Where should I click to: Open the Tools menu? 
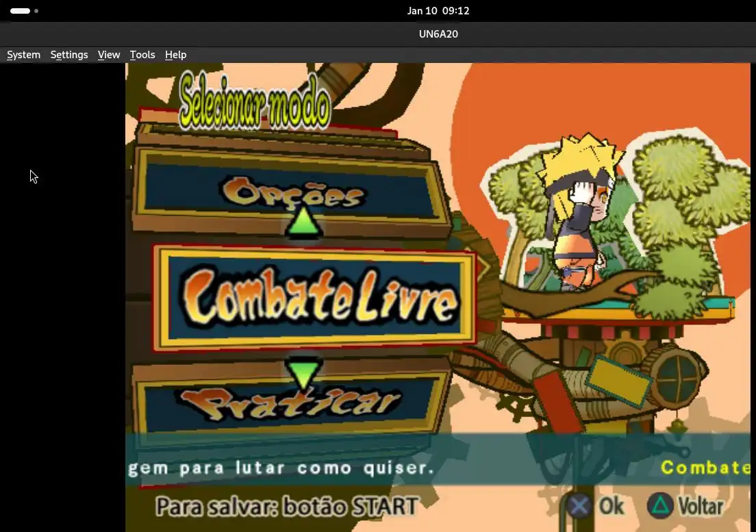pyautogui.click(x=142, y=55)
